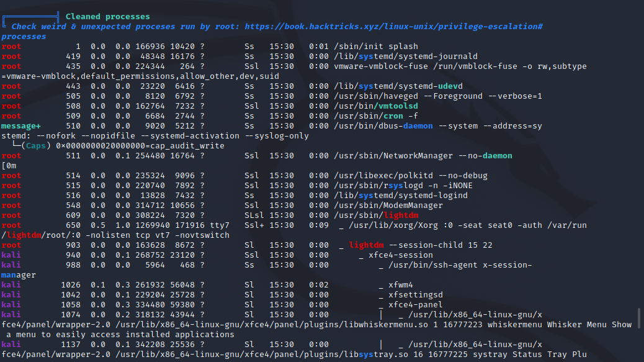Select '/usr/libexec/polkitd --no-debug' command
The height and width of the screenshot is (362, 644).
click(411, 176)
